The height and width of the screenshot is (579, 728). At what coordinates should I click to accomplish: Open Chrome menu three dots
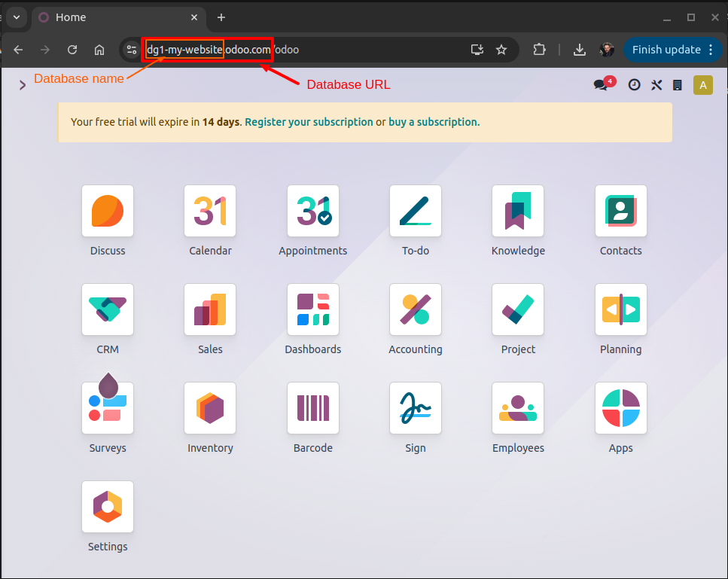(x=711, y=50)
